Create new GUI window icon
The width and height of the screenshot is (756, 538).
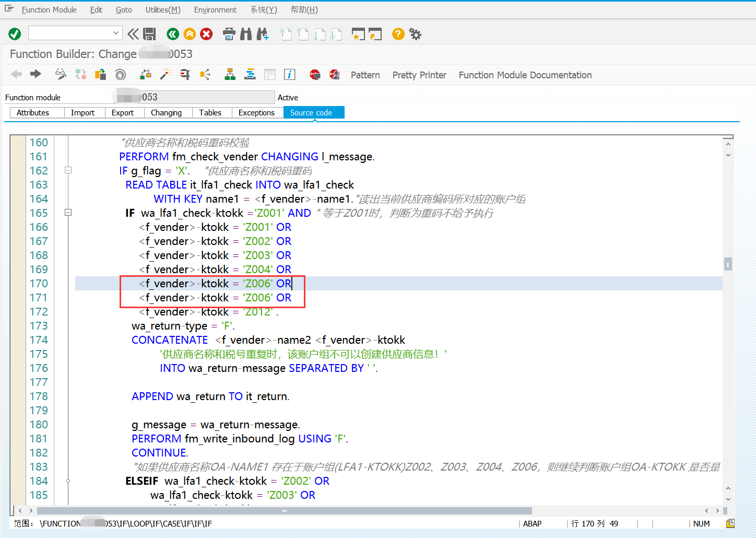coord(358,34)
